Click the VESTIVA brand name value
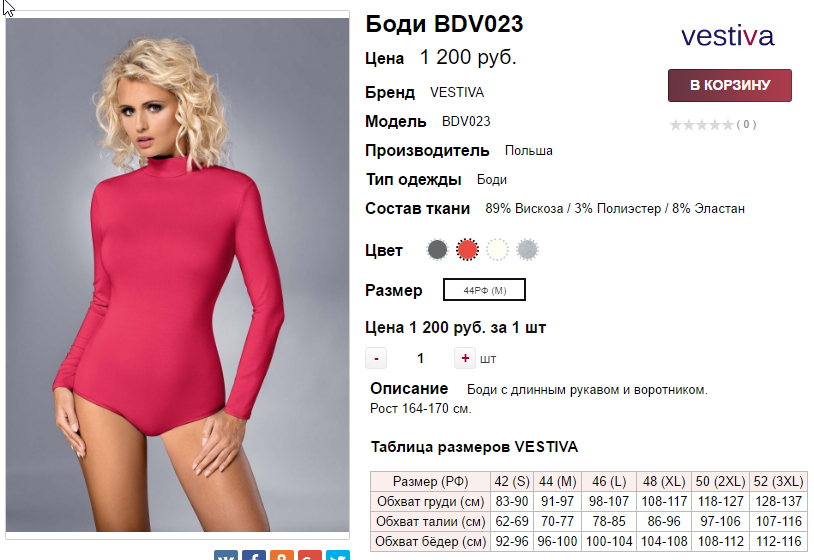This screenshot has width=814, height=560. (x=457, y=92)
